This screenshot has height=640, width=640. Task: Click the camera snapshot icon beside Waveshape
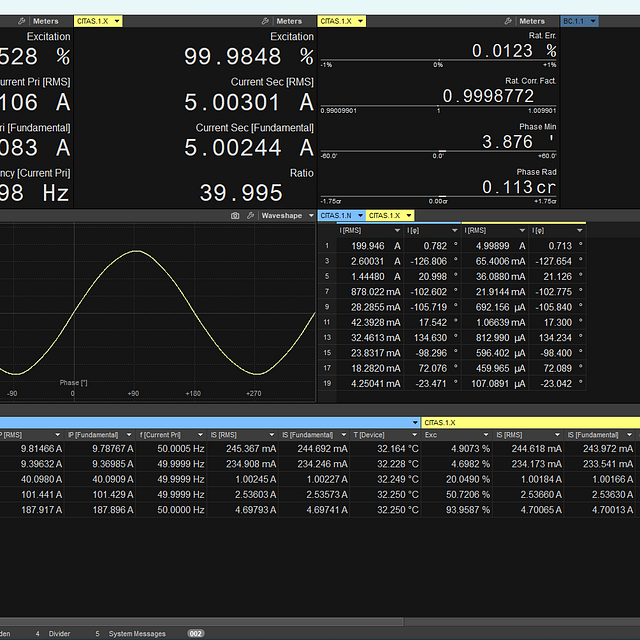235,215
